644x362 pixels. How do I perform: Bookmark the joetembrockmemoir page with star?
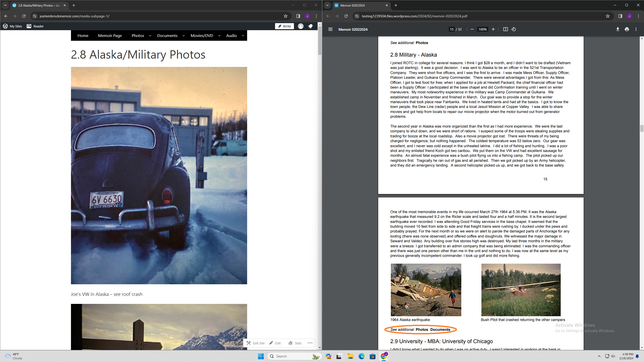285,16
